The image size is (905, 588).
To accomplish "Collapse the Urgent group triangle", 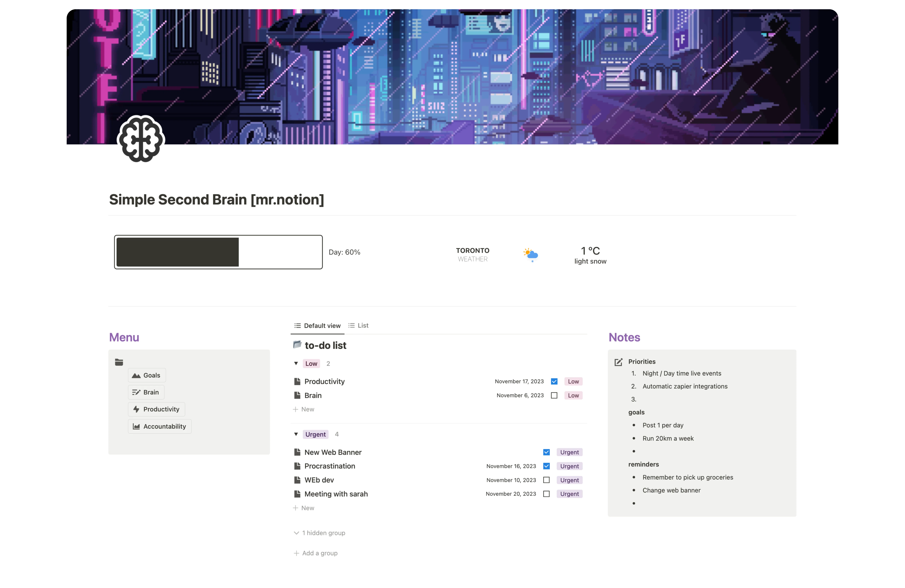I will pyautogui.click(x=296, y=434).
